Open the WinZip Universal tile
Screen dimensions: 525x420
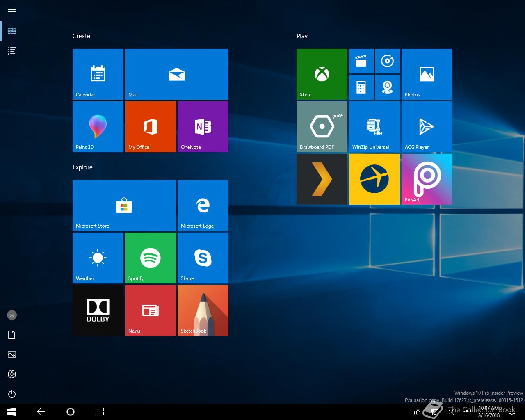(374, 127)
